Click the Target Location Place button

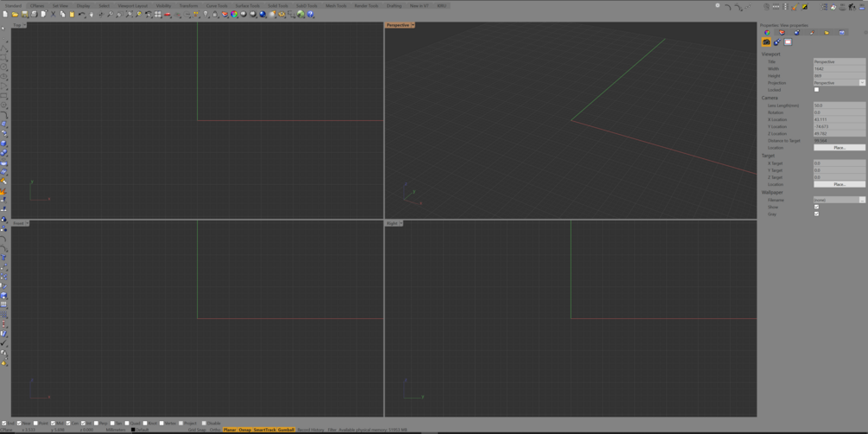coord(839,184)
